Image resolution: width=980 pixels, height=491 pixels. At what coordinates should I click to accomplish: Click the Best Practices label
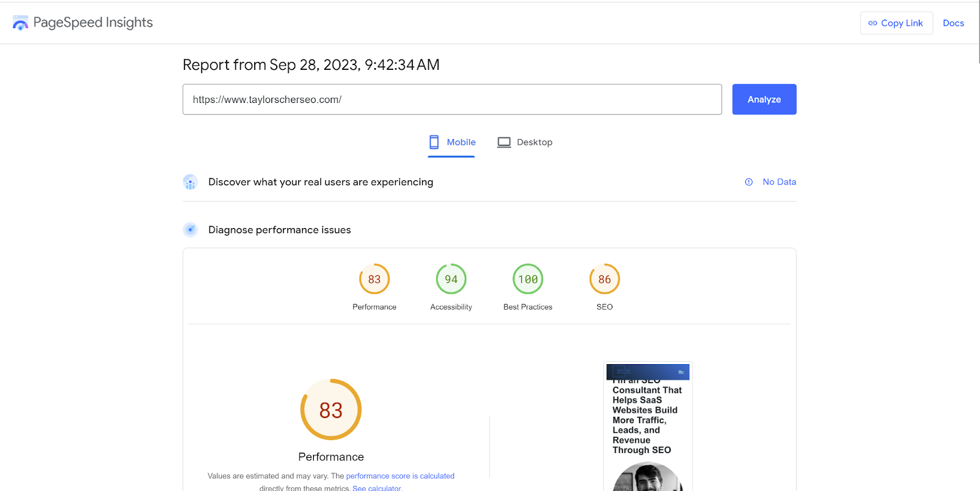(x=528, y=307)
